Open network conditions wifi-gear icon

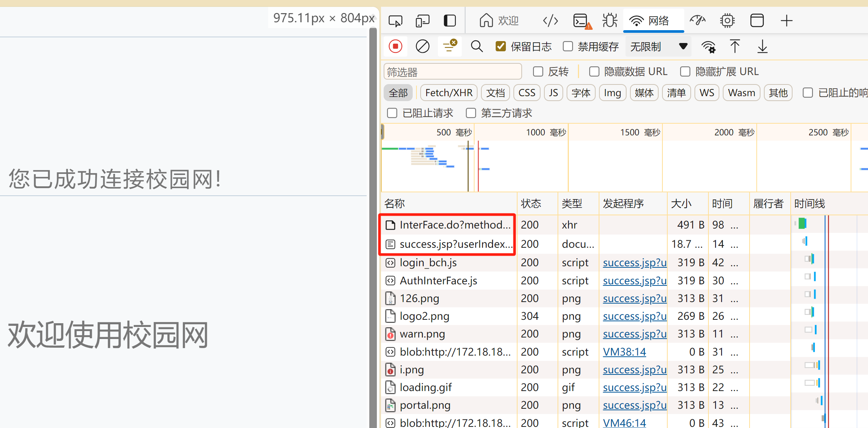click(708, 47)
